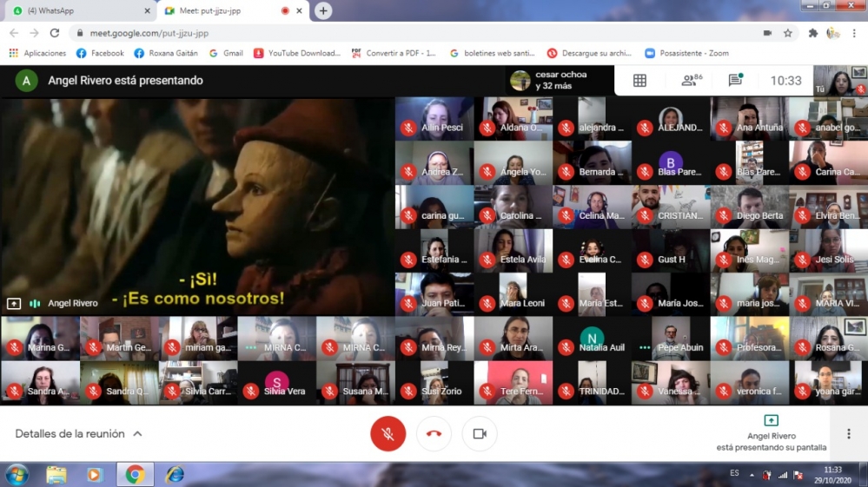Open the Roxana Gaitán bookmark

click(165, 53)
